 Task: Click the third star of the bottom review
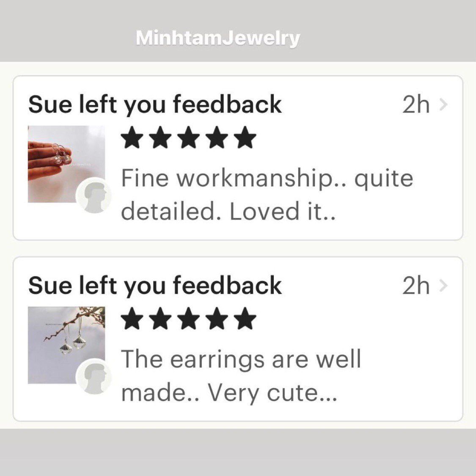(x=189, y=319)
